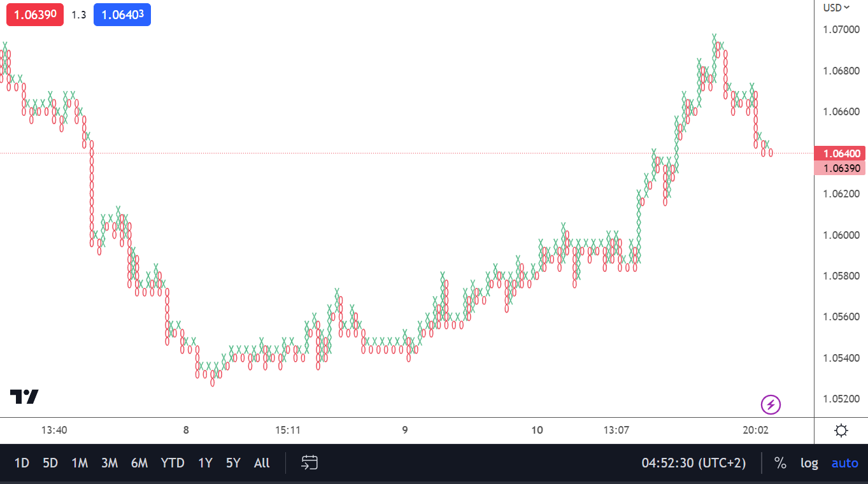Click the 1.05600 price axis label

[841, 317]
